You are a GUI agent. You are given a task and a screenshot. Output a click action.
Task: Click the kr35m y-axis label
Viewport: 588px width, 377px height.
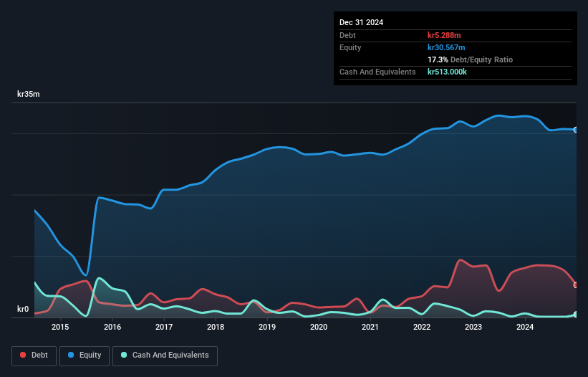(29, 94)
